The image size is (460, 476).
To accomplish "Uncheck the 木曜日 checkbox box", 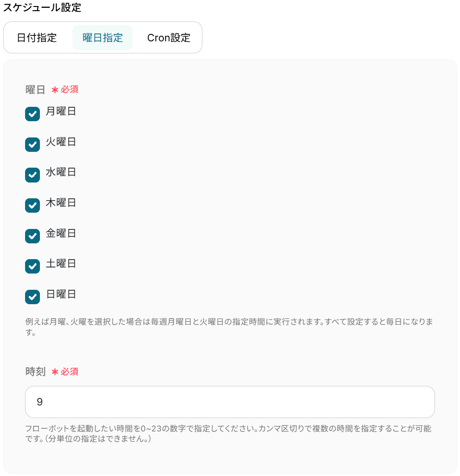I will [32, 206].
